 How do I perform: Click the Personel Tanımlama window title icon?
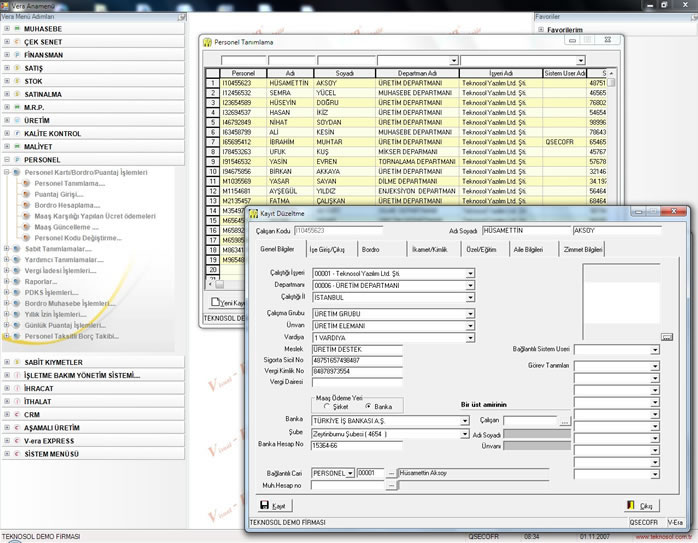pos(207,42)
